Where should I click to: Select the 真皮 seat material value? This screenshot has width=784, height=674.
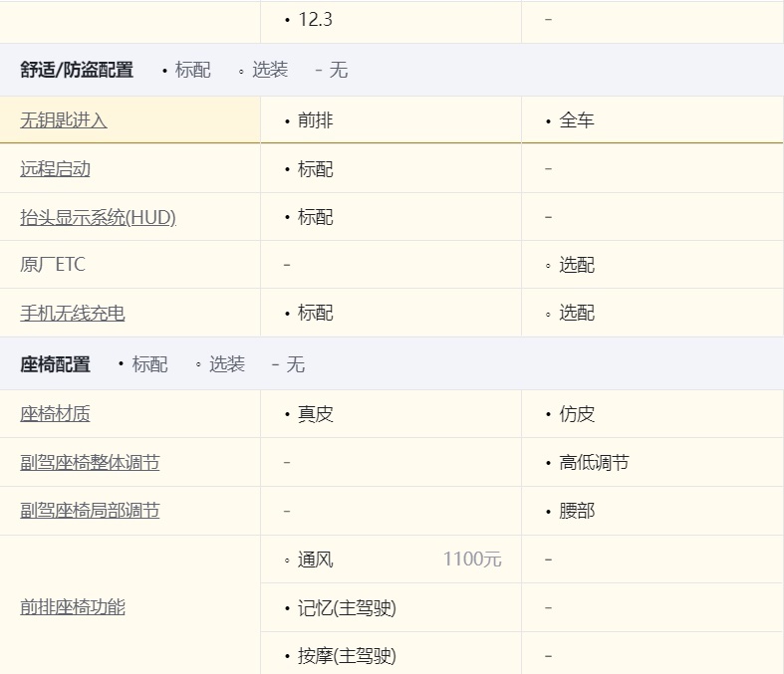(x=315, y=414)
